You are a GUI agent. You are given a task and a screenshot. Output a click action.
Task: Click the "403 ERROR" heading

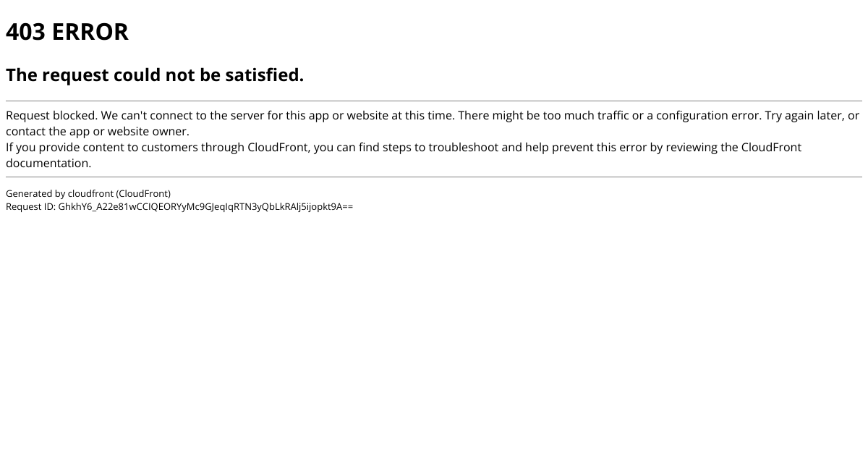pos(67,32)
